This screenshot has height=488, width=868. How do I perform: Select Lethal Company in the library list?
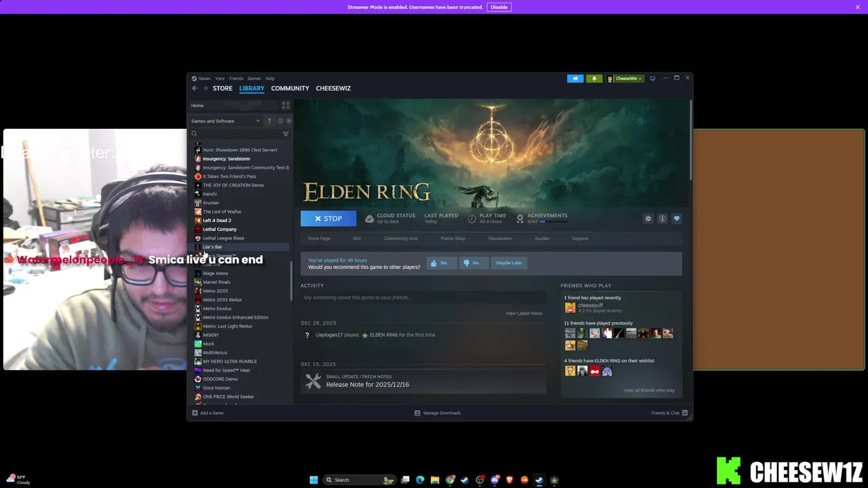click(220, 229)
